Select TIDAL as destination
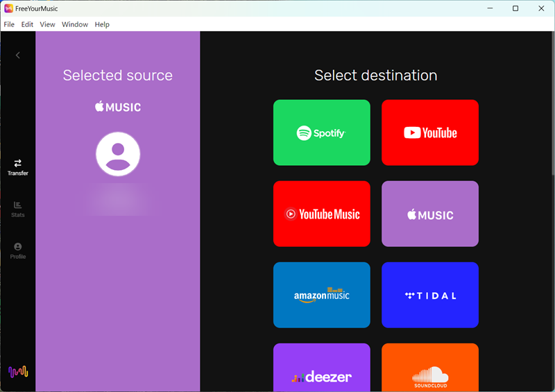Image resolution: width=555 pixels, height=392 pixels. (x=430, y=295)
